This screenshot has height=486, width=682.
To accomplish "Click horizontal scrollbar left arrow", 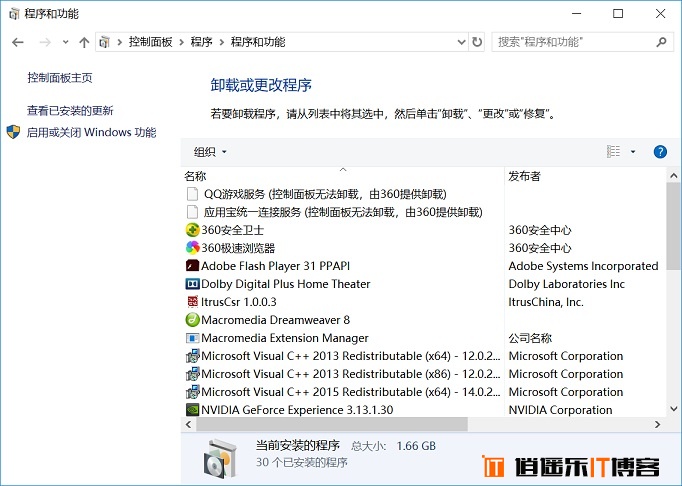I will coord(188,424).
